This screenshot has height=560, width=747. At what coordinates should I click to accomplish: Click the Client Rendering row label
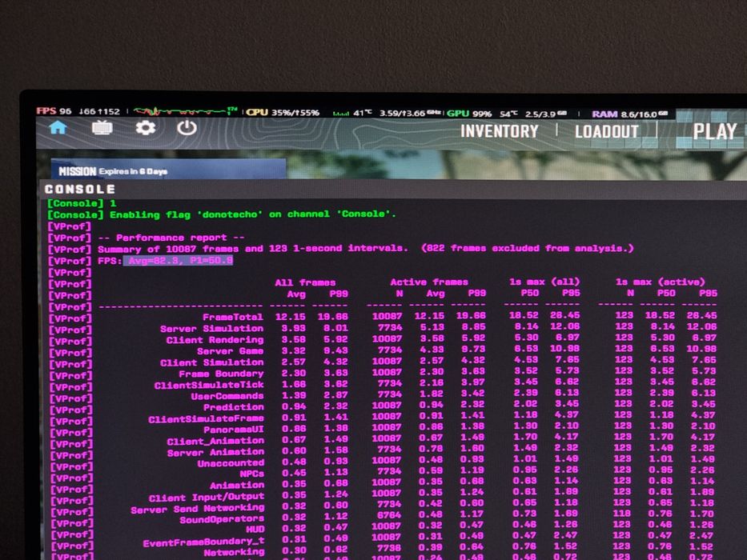point(215,340)
